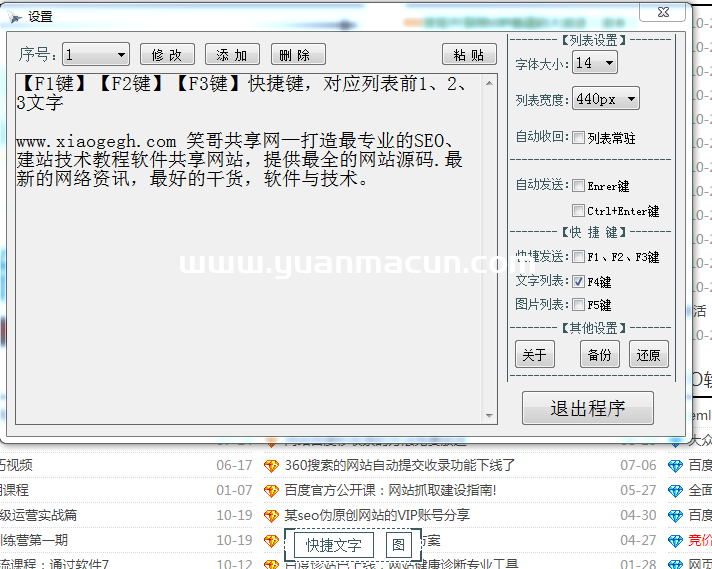
Task: Toggle the Enter键 auto-send checkbox
Action: tap(578, 185)
